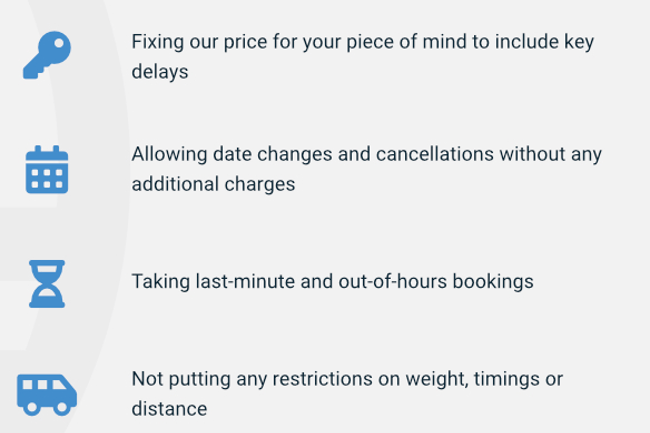Click the word "delays"
650x433 pixels.
click(160, 73)
